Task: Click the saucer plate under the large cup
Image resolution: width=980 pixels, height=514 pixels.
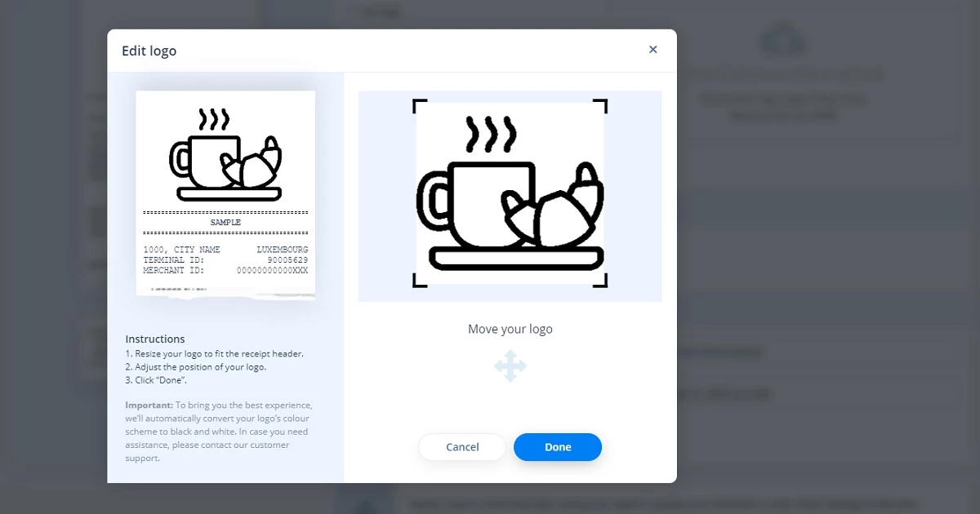Action: (515, 258)
